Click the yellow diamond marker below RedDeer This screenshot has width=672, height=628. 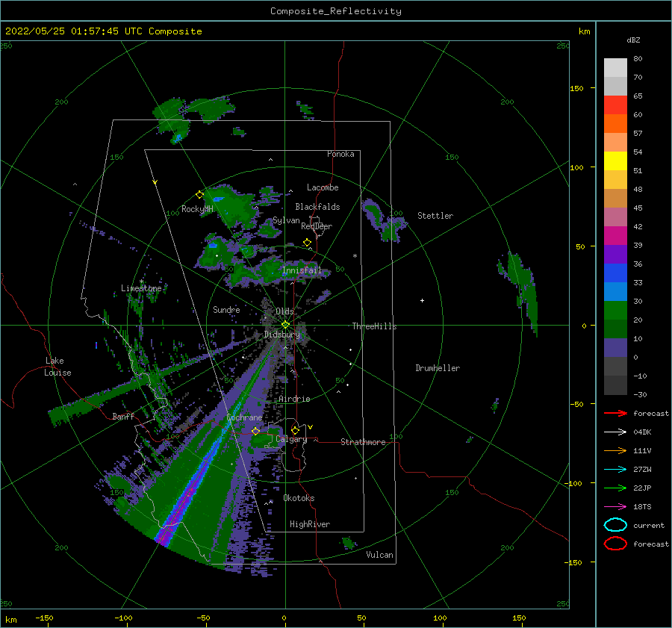308,243
